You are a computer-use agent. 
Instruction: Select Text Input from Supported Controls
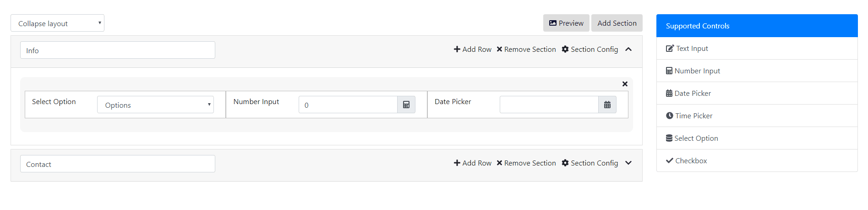[x=692, y=49]
